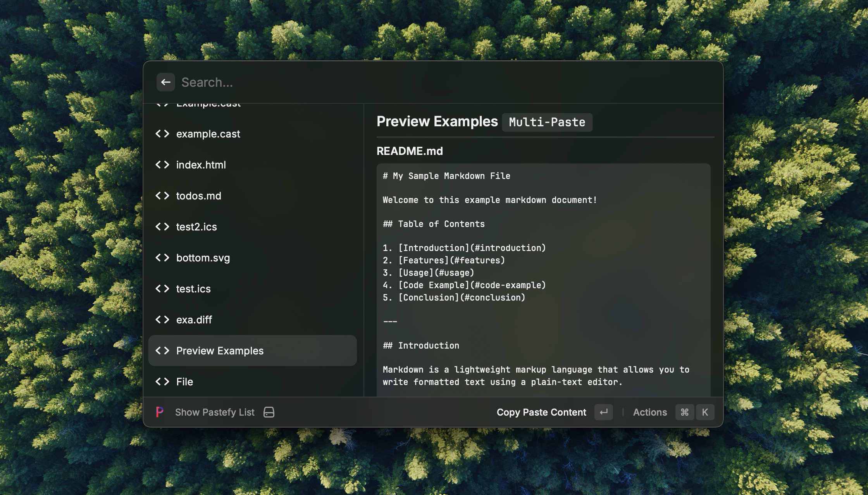Click code icon next to index.html

[x=162, y=165]
